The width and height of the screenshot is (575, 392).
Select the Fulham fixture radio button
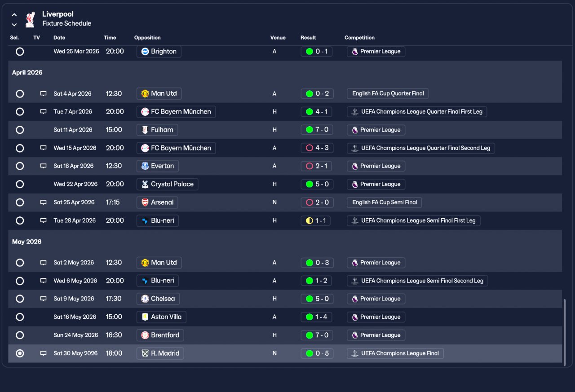coord(20,130)
